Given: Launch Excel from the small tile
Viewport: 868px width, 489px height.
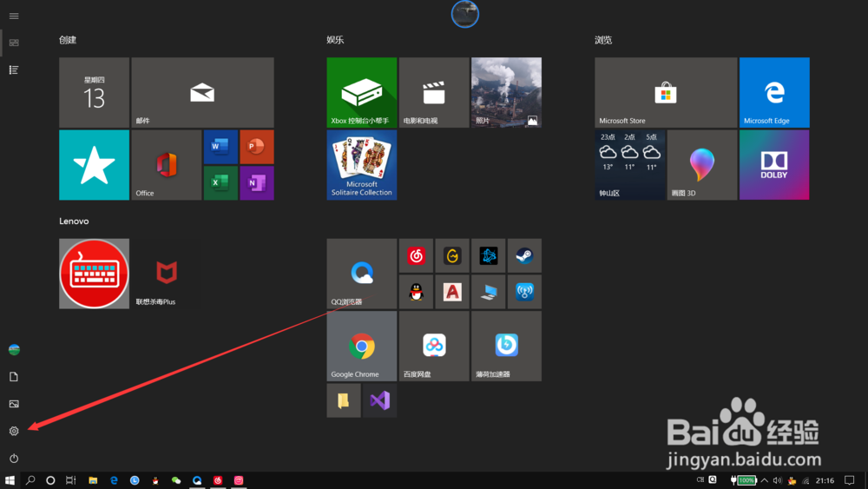Looking at the screenshot, I should [x=220, y=182].
